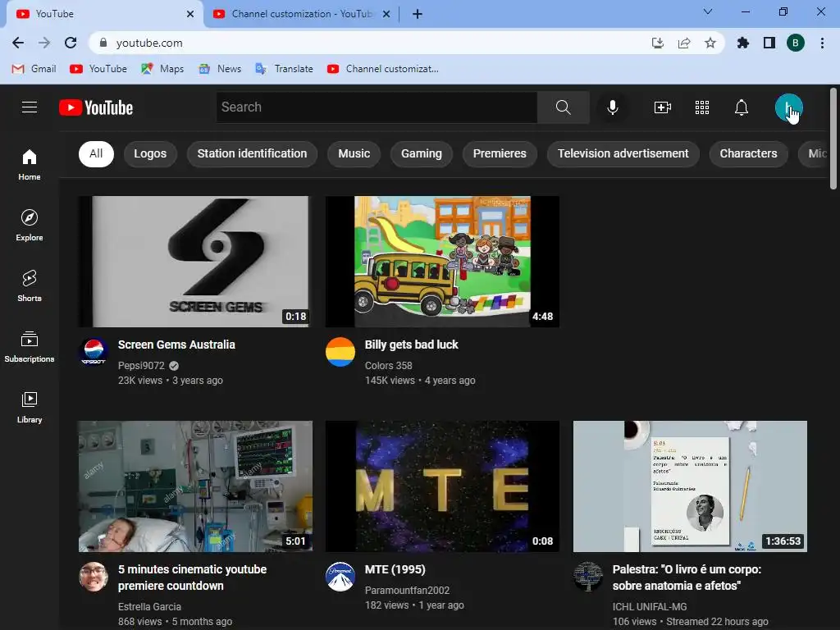Screen dimensions: 840x630
Task: Select the Gaming filter chip
Action: [422, 153]
